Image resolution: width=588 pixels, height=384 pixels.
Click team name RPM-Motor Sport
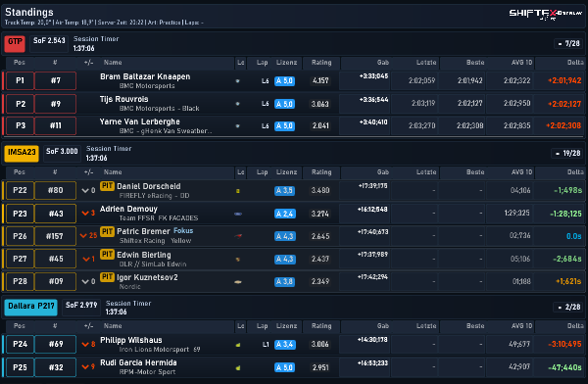point(147,372)
